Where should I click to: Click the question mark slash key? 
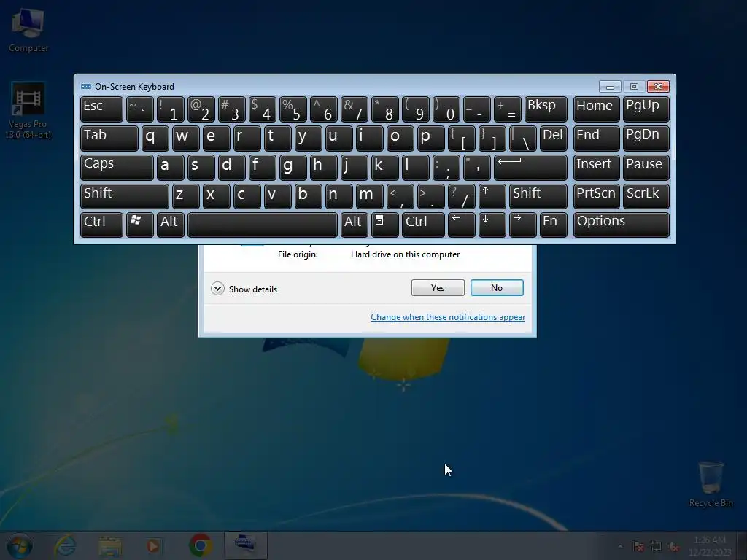tap(461, 196)
